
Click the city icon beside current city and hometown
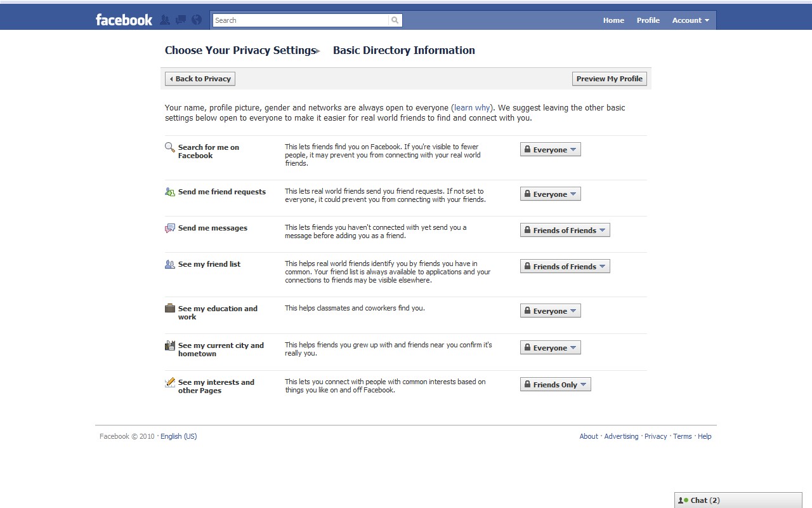click(x=169, y=345)
